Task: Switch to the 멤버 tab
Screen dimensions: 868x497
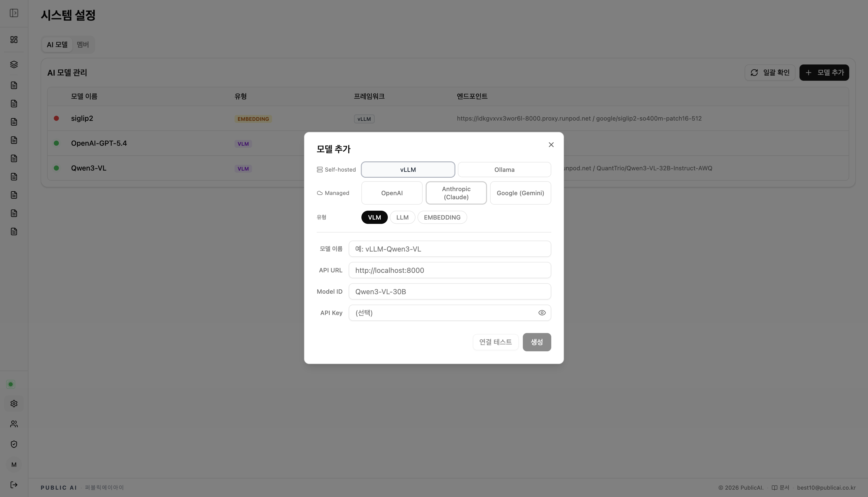Action: pos(82,45)
